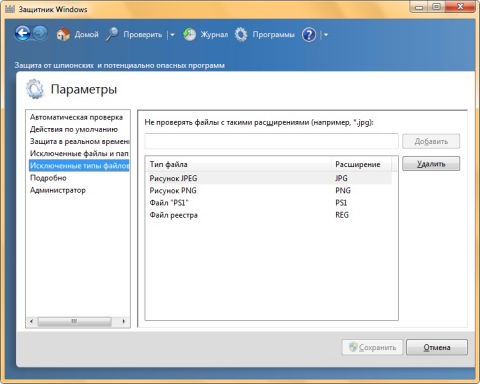Select Автоматическая проверка in the settings list

77,117
